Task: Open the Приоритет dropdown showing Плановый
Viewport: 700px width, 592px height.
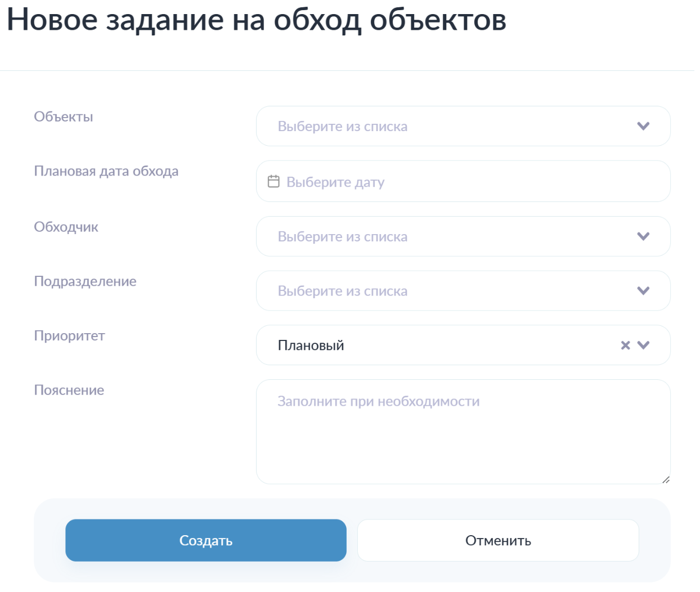Action: [439, 346]
